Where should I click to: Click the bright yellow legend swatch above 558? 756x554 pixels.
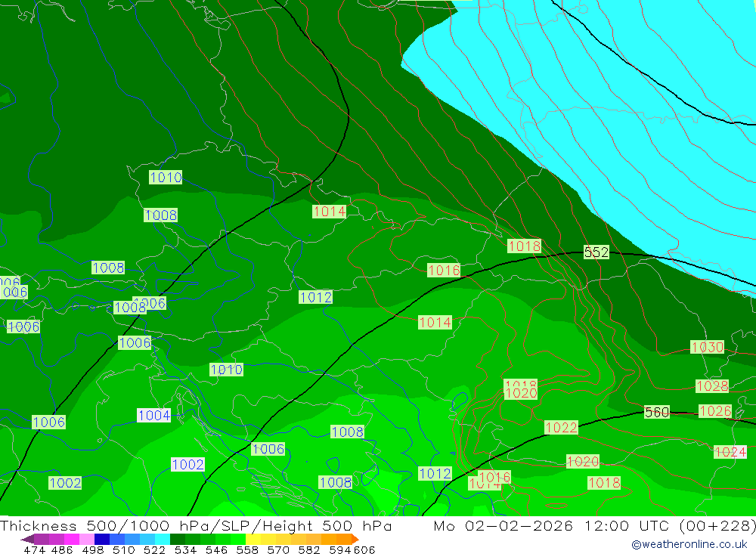pos(253,539)
